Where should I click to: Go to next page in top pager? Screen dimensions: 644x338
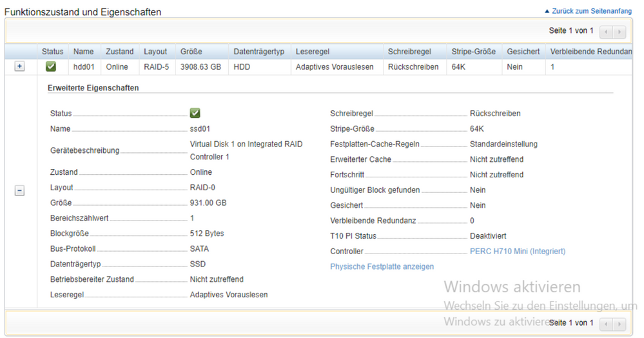click(619, 32)
